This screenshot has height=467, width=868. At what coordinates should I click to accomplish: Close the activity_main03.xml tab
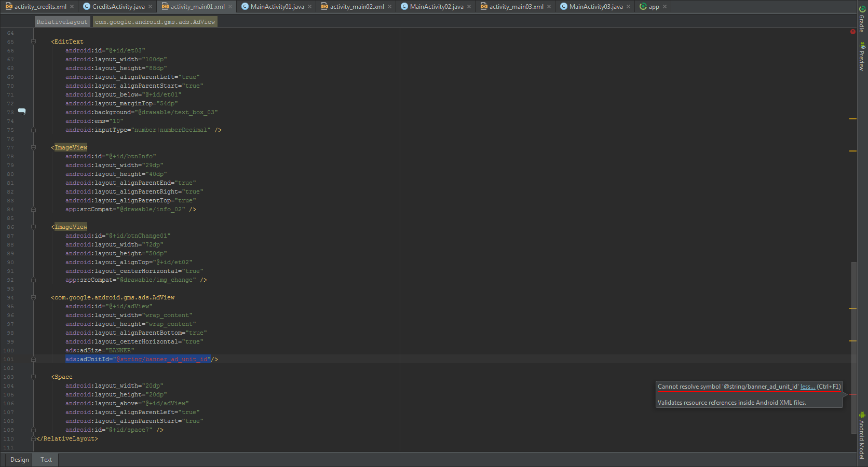coord(549,7)
